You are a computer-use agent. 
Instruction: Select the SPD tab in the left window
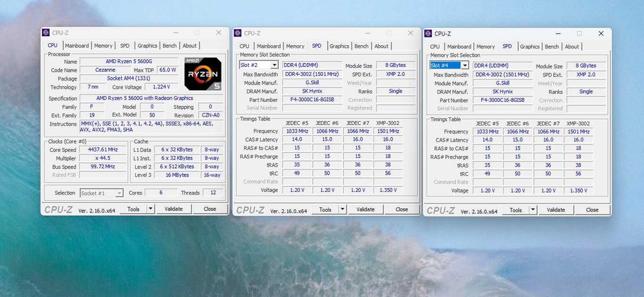pos(125,46)
